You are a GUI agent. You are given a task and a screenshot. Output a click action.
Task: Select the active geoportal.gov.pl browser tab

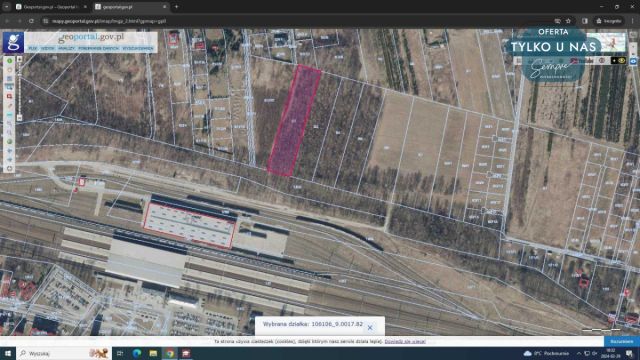pos(131,7)
